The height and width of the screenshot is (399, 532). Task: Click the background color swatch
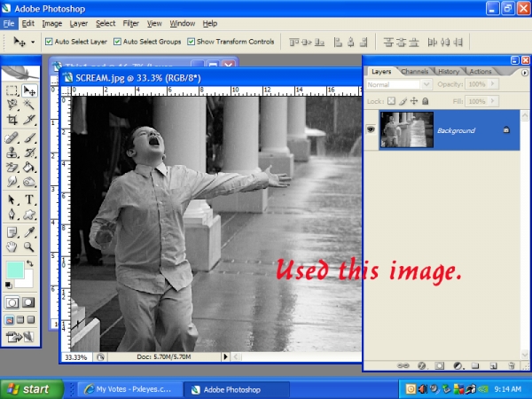pyautogui.click(x=27, y=281)
